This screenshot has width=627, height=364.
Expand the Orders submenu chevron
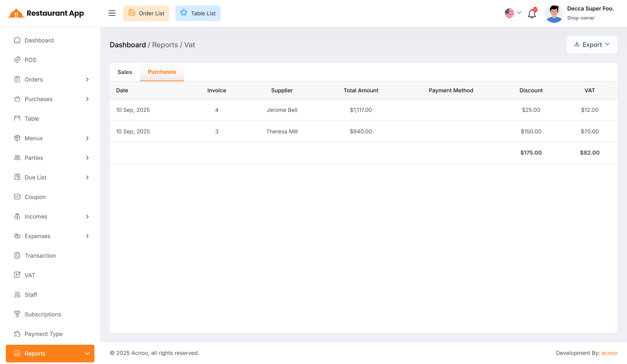(87, 79)
